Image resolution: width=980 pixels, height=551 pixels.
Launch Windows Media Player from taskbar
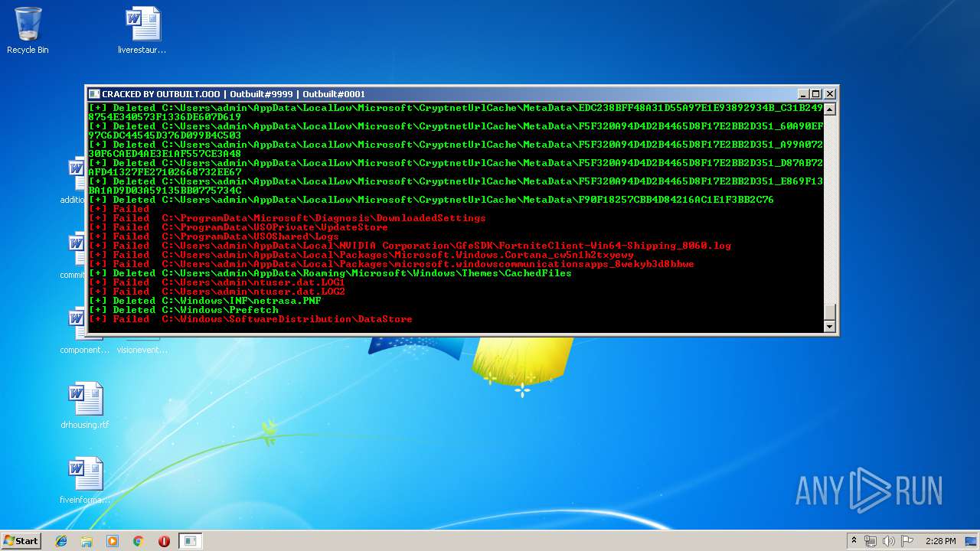(113, 541)
